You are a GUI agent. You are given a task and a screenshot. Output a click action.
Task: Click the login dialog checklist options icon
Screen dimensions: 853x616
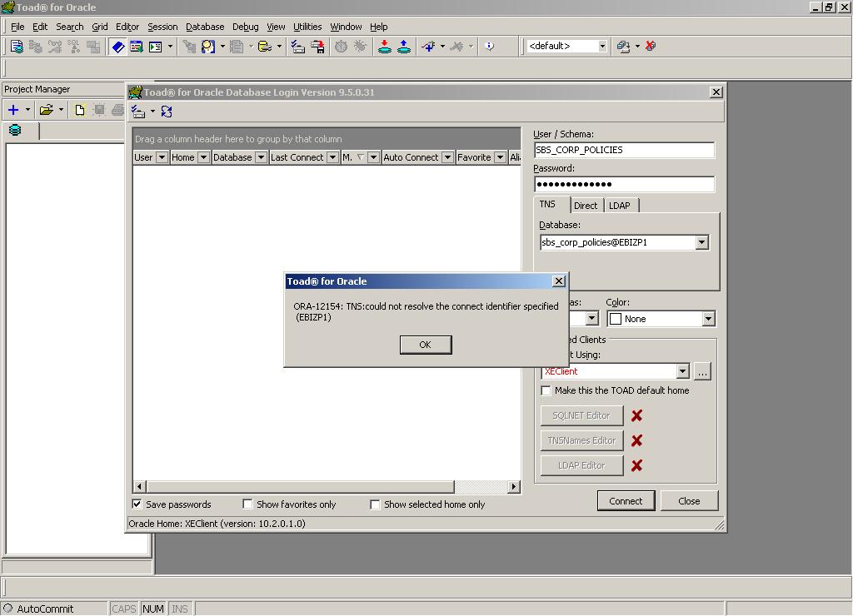coord(138,112)
